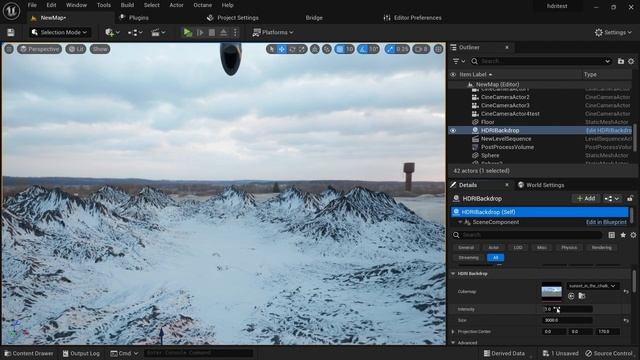Activate the Scale gizmo tool
This screenshot has height=360, width=640.
click(x=302, y=49)
